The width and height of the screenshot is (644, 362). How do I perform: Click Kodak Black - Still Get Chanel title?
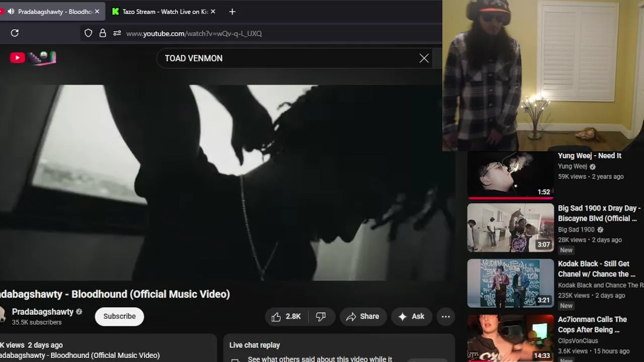tap(597, 269)
